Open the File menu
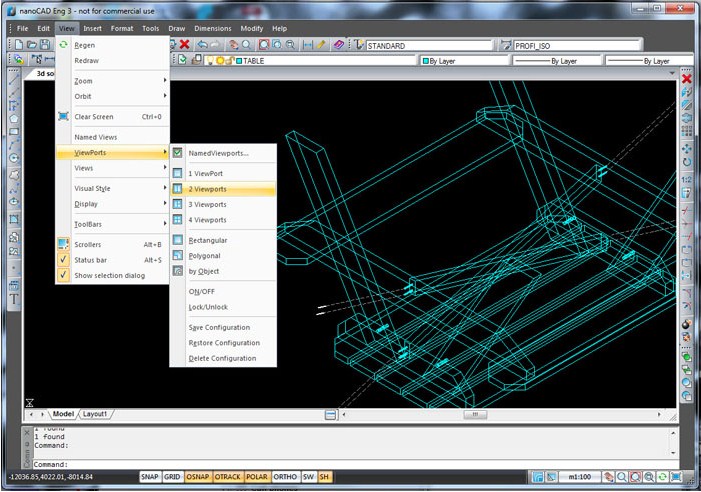 click(x=22, y=28)
